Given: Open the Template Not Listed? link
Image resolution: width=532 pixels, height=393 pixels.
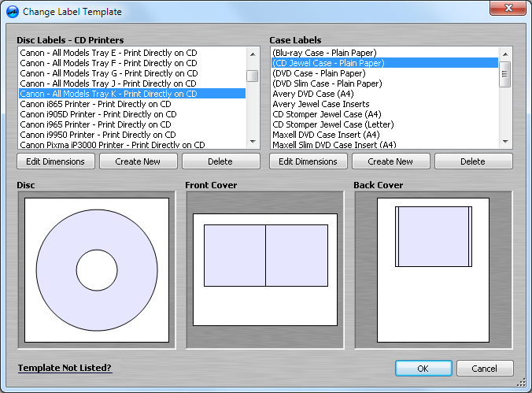Looking at the screenshot, I should tap(65, 368).
